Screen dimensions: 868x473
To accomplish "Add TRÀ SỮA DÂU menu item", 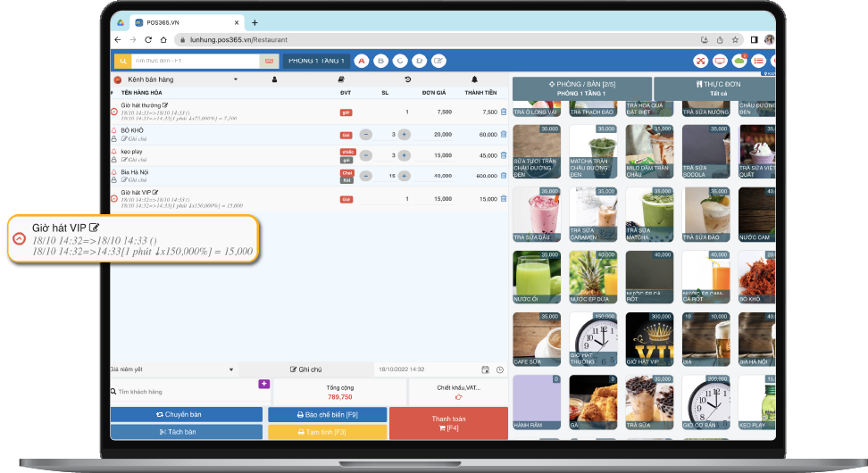I will [x=537, y=215].
